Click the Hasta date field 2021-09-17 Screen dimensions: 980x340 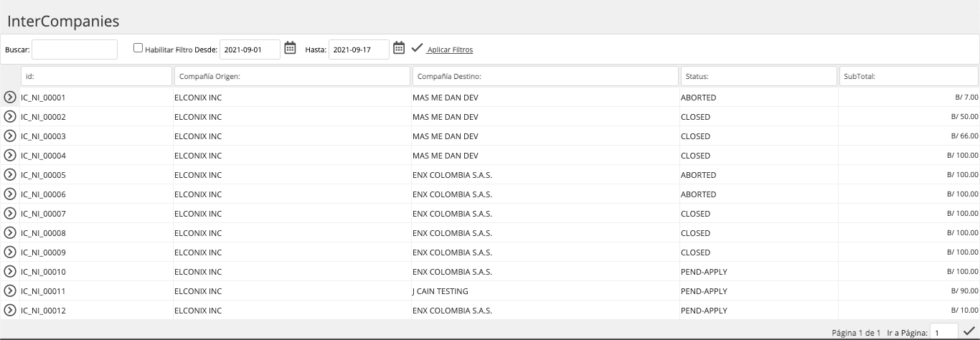click(359, 49)
